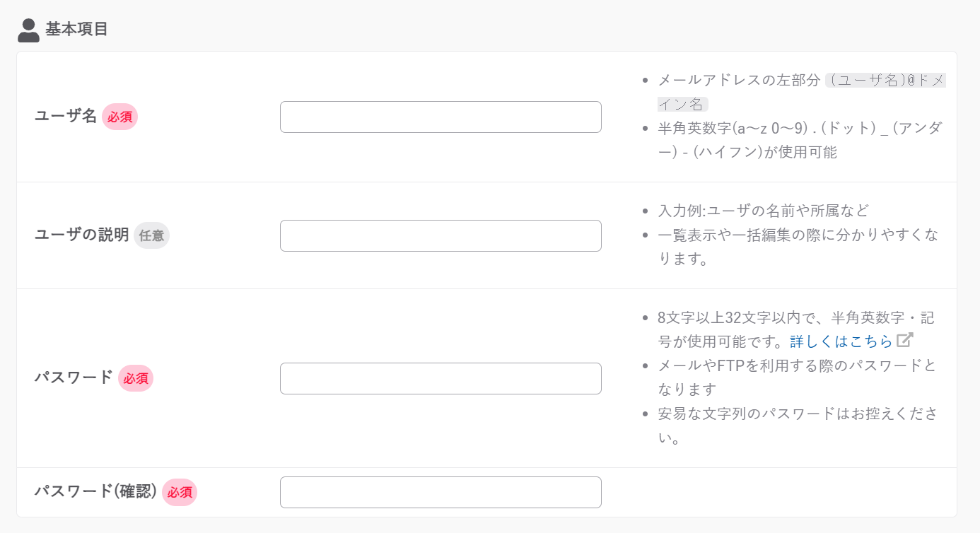The image size is (980, 533).
Task: Click the 必須 badge next to パスワード
Action: [136, 378]
